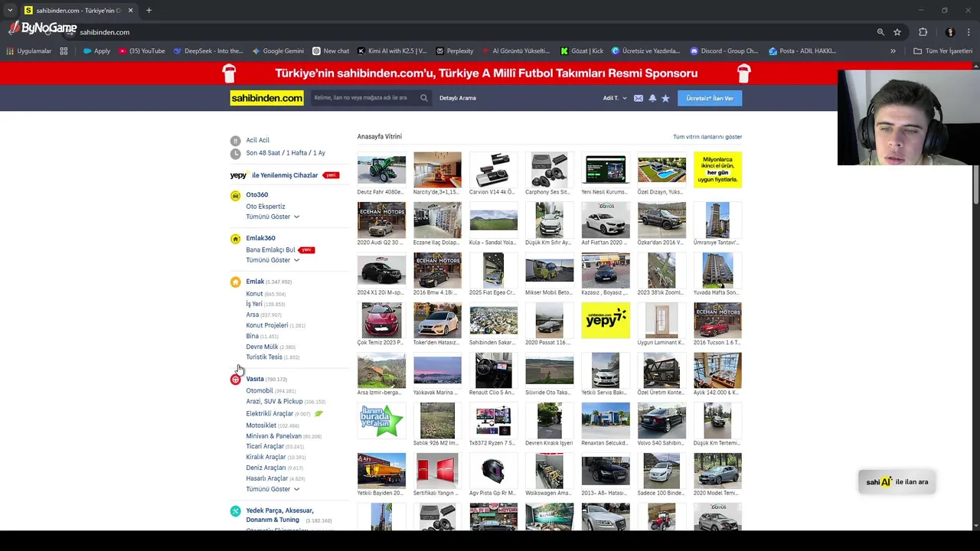Open the Gözat Kick bookmark
The width and height of the screenshot is (980, 551).
coord(582,51)
